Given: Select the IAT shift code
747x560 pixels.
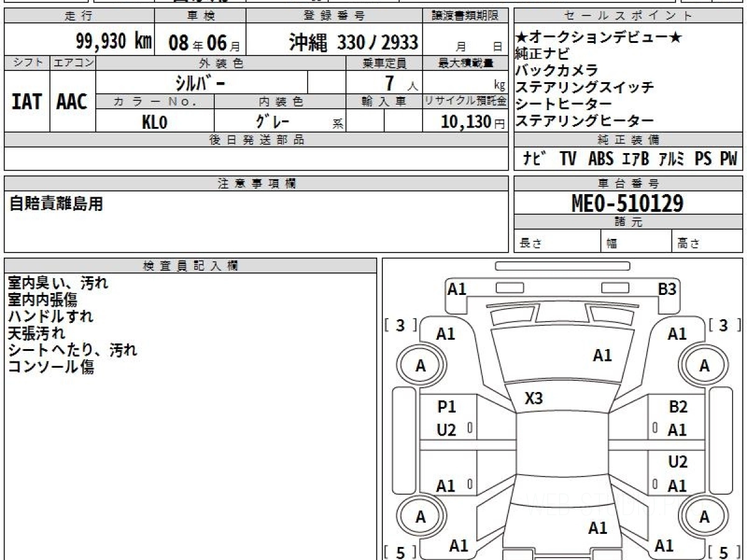Looking at the screenshot, I should [27, 101].
